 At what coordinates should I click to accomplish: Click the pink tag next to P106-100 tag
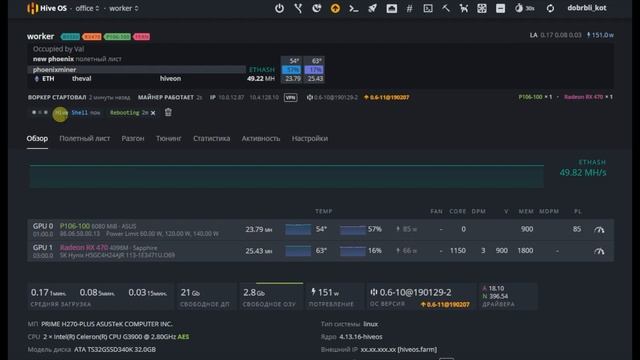[x=142, y=37]
